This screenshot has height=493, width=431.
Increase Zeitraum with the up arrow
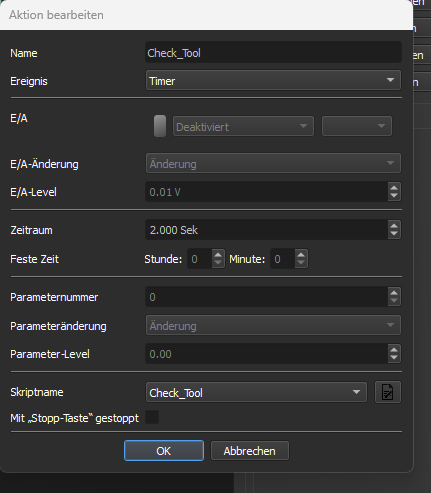click(394, 225)
